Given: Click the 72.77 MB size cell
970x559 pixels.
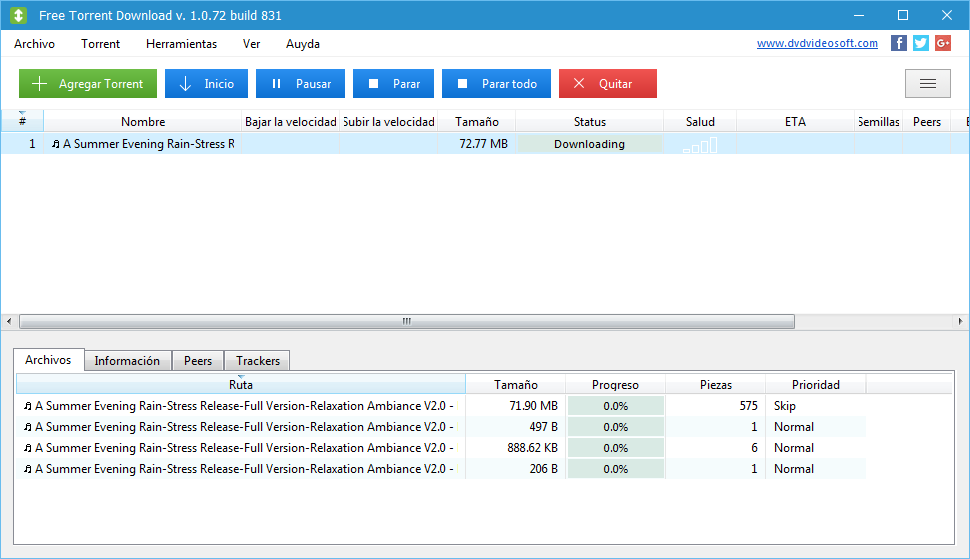Looking at the screenshot, I should [x=477, y=143].
